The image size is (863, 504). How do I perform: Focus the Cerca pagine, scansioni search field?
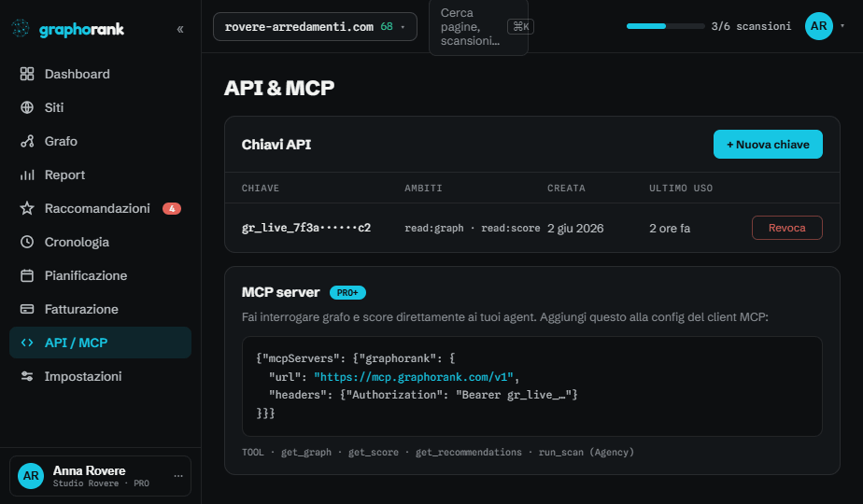pos(478,26)
